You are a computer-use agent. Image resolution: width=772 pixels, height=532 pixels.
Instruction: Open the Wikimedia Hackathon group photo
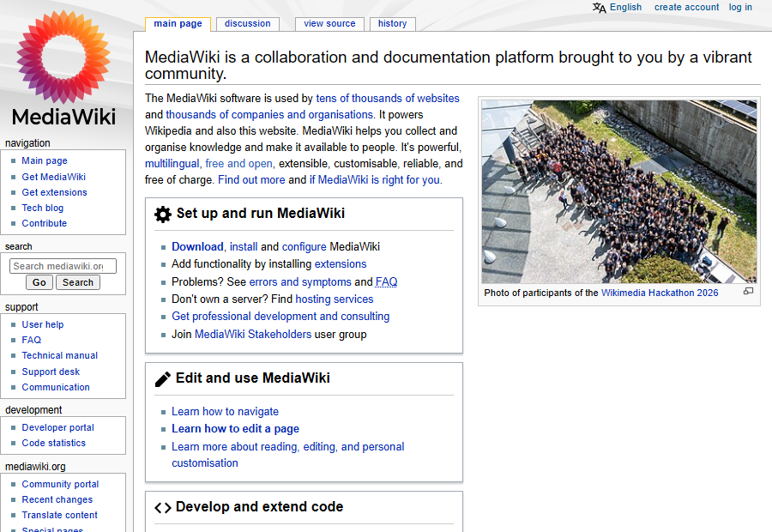tap(618, 191)
